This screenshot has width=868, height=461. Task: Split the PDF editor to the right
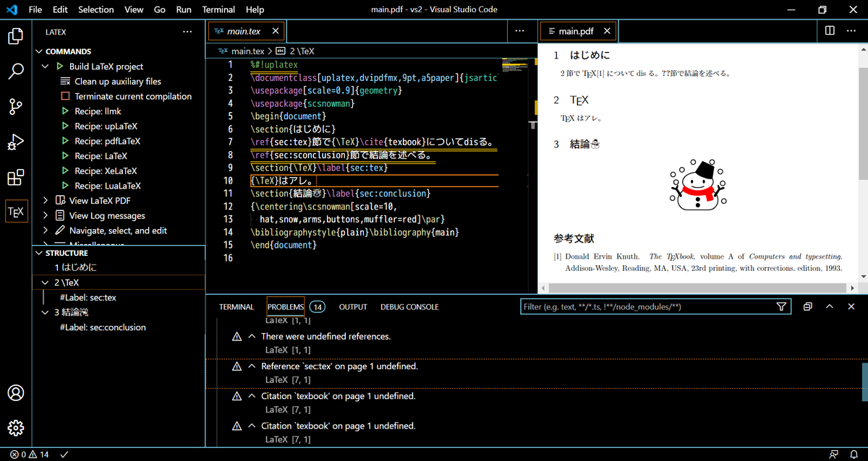coord(830,31)
